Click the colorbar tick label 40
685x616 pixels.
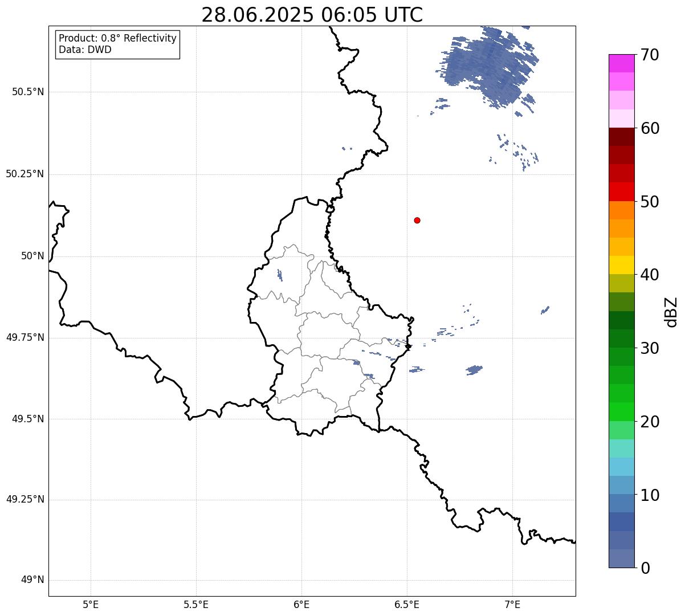650,275
